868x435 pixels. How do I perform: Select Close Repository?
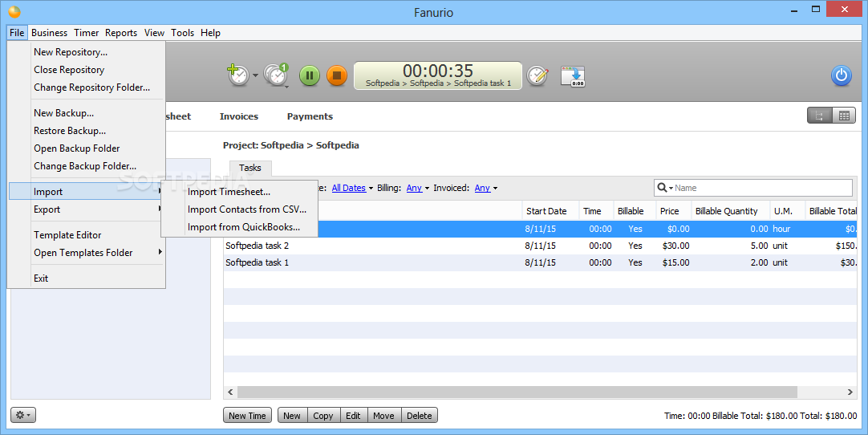click(x=87, y=70)
